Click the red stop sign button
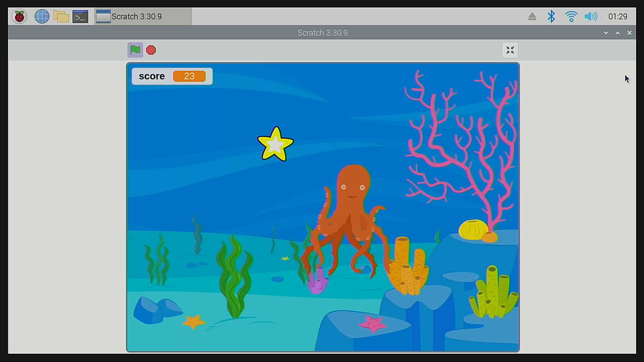This screenshot has height=362, width=644. [151, 50]
